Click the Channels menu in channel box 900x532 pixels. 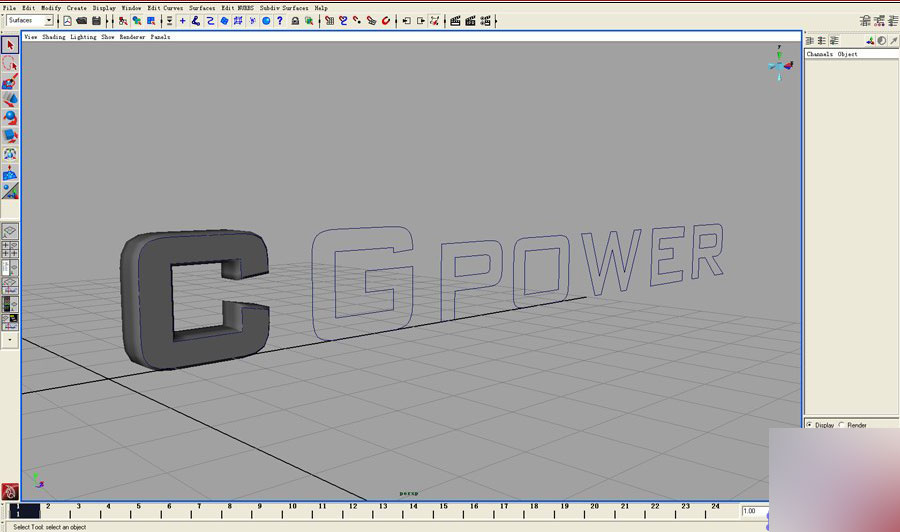(819, 54)
